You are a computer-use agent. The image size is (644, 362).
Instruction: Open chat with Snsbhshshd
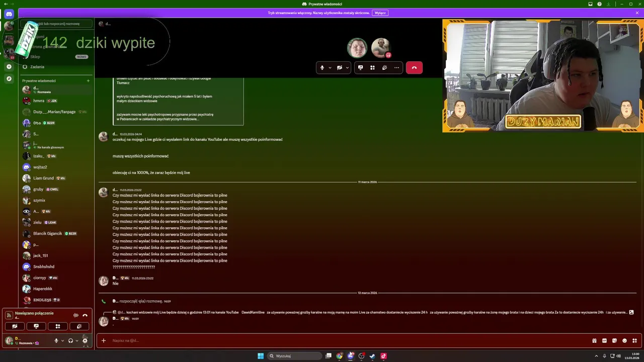pyautogui.click(x=56, y=266)
